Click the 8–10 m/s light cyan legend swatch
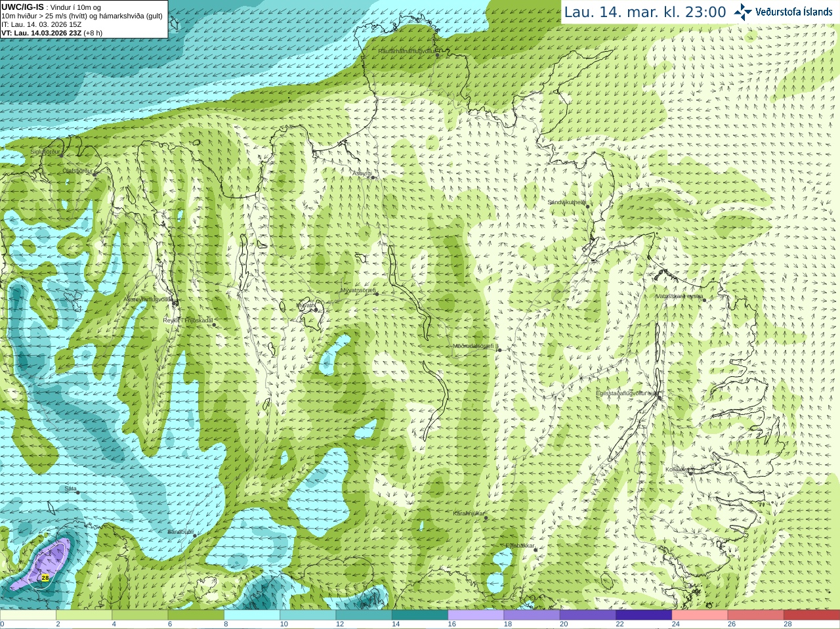This screenshot has width=840, height=629. pos(251,615)
